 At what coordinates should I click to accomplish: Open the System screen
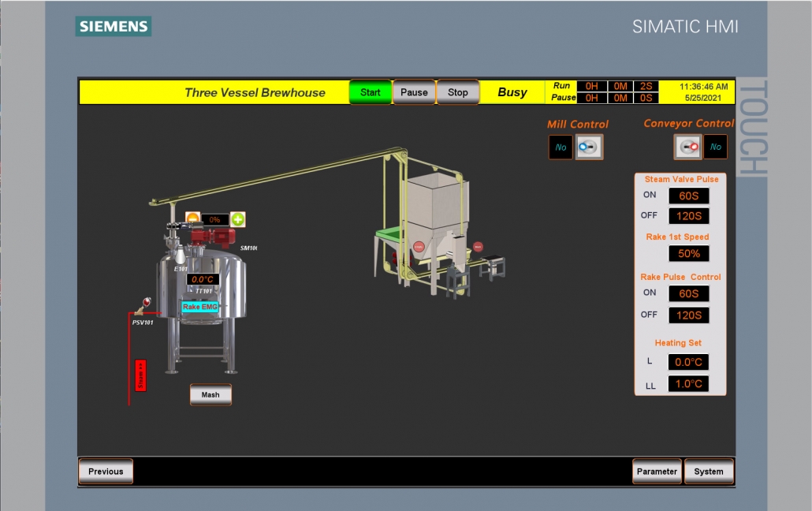[x=709, y=472]
